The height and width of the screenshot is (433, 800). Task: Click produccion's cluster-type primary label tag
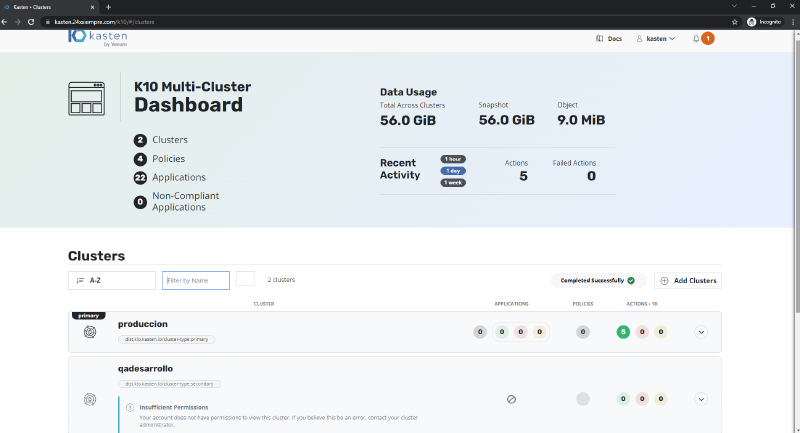point(167,339)
